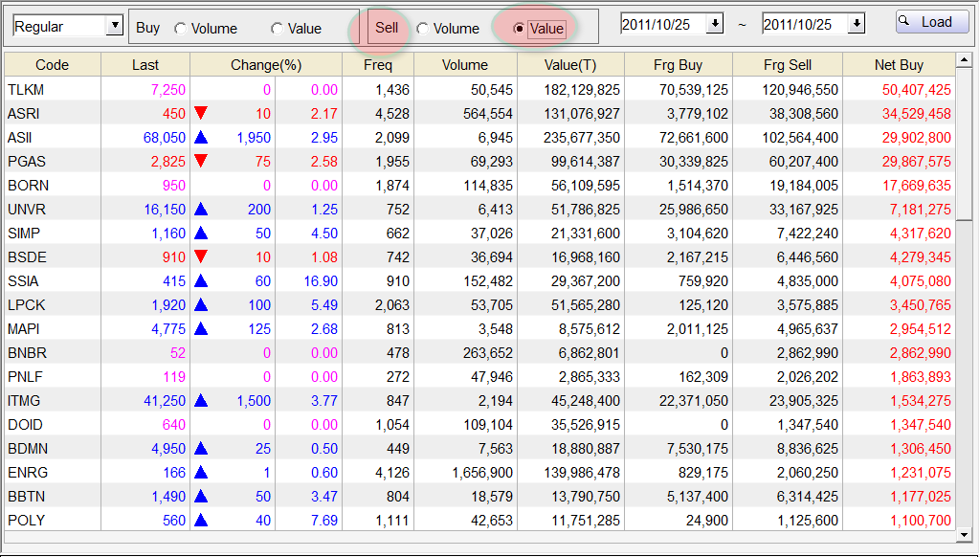Open the Regular dropdown list
Image resolution: width=980 pixels, height=557 pixels.
point(114,23)
